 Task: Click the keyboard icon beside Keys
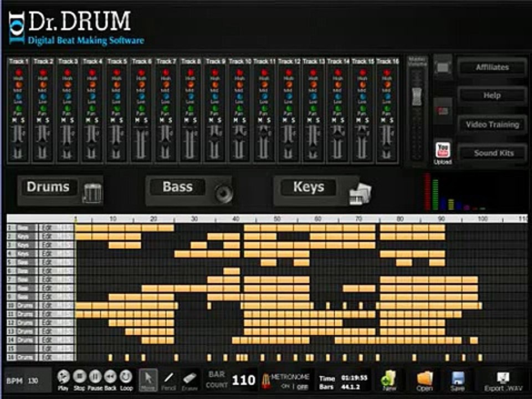click(x=360, y=194)
